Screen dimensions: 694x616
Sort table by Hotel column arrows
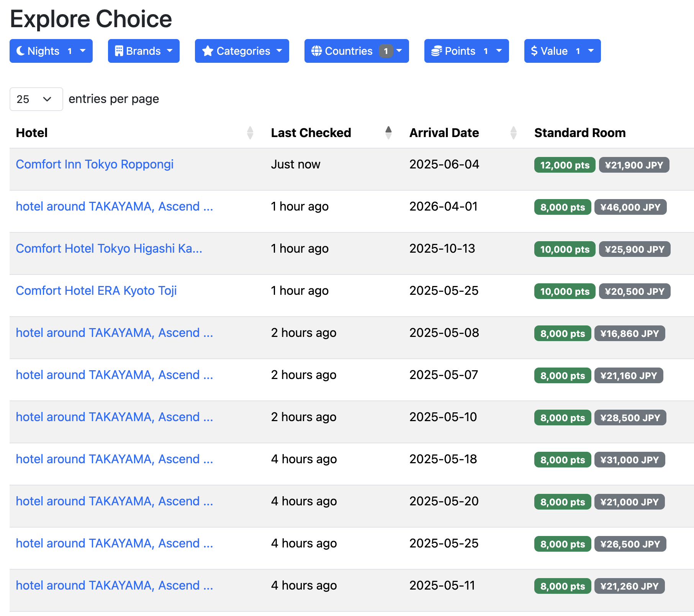click(250, 133)
